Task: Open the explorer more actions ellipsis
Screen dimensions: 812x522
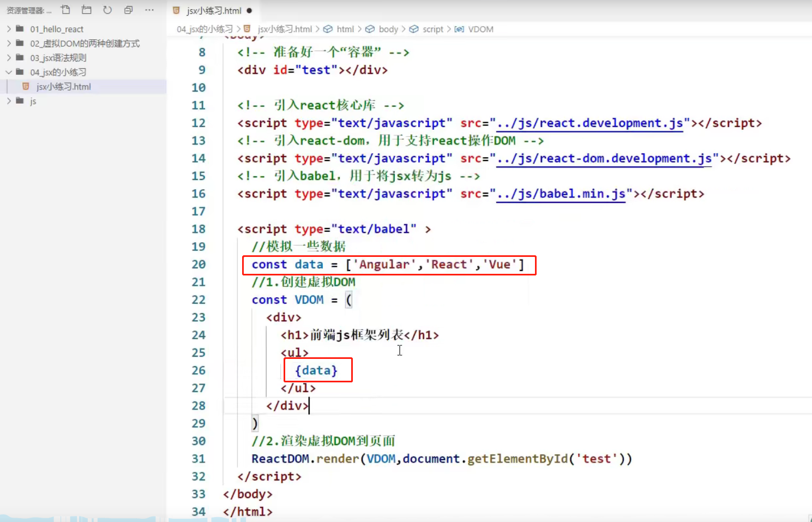Action: pos(149,10)
